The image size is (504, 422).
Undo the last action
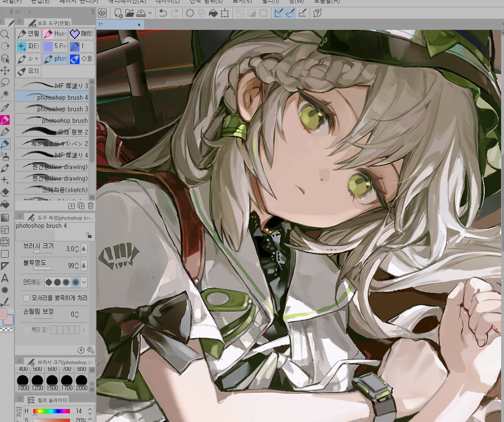(163, 13)
